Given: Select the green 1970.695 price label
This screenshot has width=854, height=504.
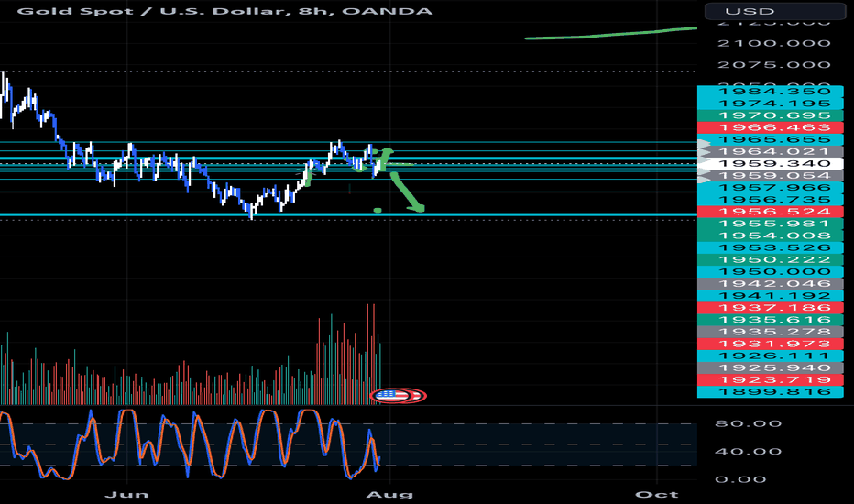Looking at the screenshot, I should coord(770,115).
